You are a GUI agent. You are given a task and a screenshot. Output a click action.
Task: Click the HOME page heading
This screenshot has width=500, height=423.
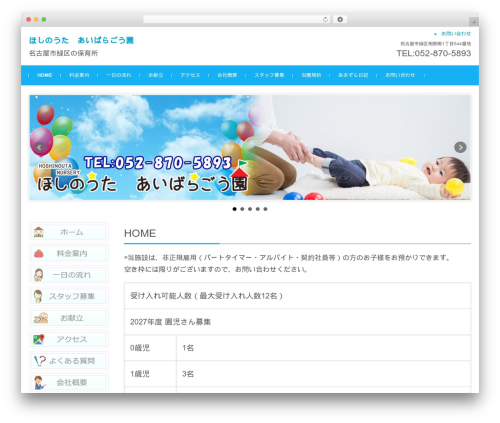[140, 233]
